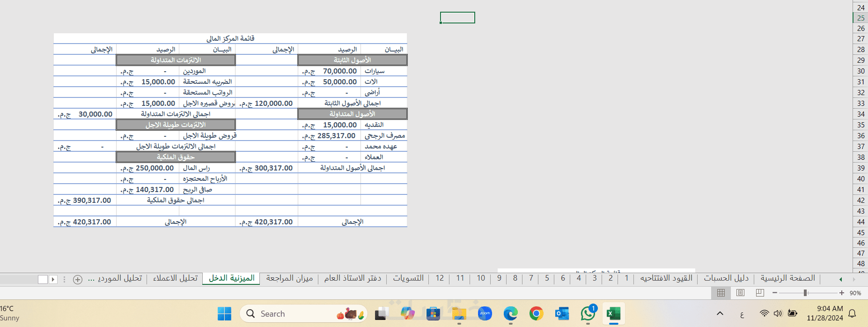
Task: Open File Explorer from the taskbar
Action: click(x=459, y=314)
